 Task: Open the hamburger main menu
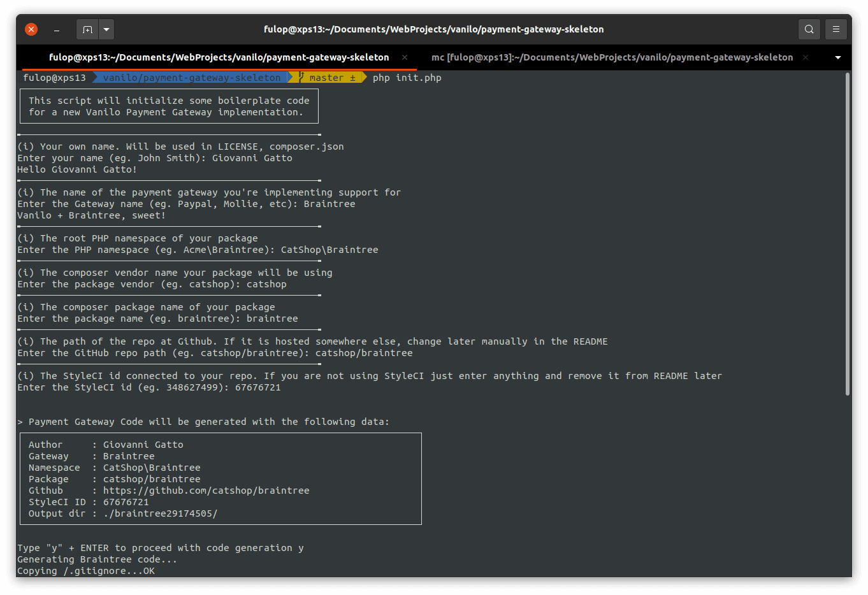pyautogui.click(x=835, y=29)
